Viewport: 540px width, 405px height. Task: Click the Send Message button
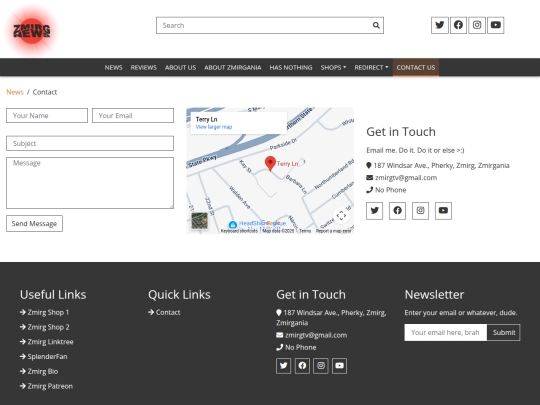(34, 224)
